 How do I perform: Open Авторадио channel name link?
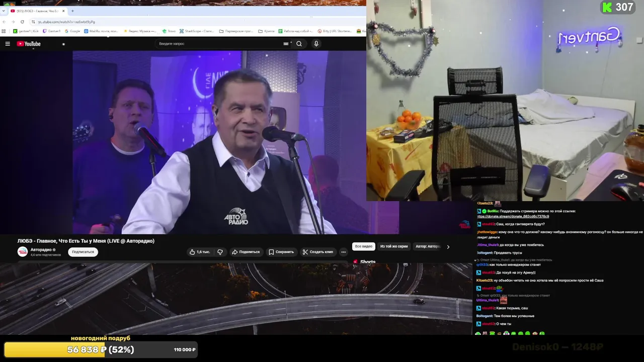tap(41, 249)
